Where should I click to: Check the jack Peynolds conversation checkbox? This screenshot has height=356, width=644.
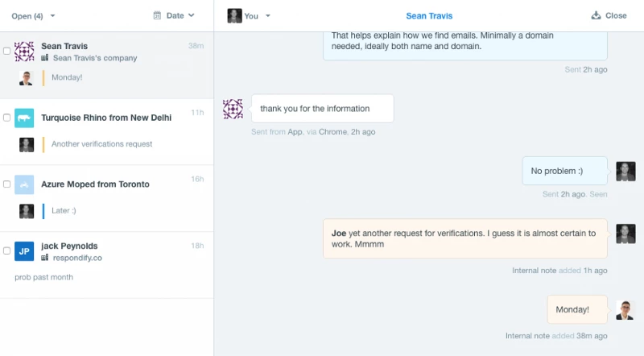[7, 251]
